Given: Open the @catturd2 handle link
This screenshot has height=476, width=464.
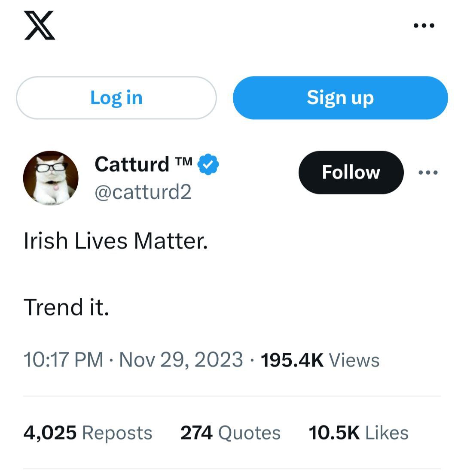Looking at the screenshot, I should point(143,192).
